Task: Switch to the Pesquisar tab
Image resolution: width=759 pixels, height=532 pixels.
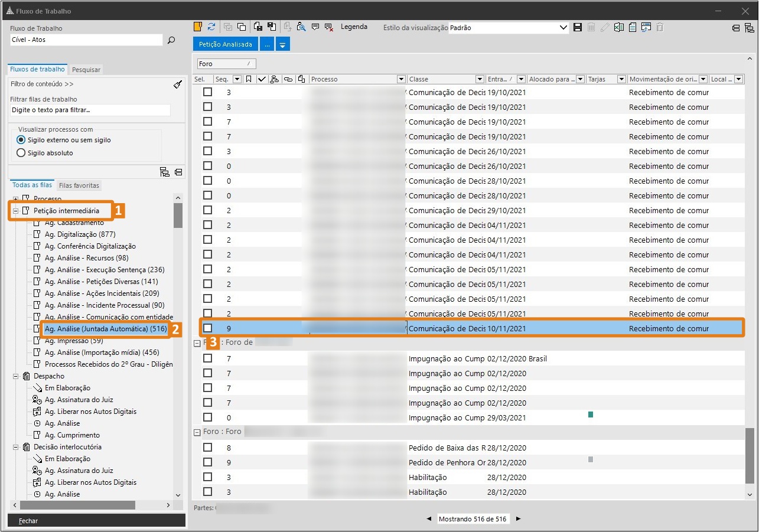Action: tap(86, 70)
